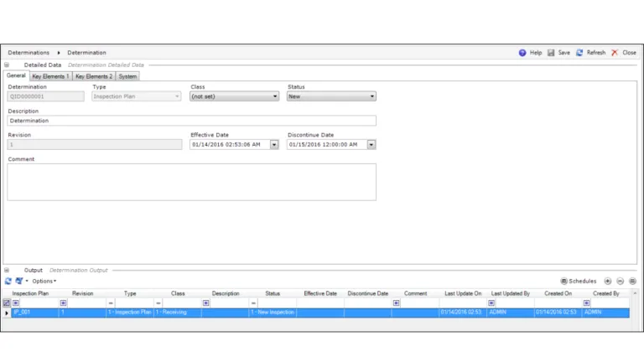This screenshot has height=362, width=644.
Task: Click the export icon beside Options
Action: click(19, 282)
